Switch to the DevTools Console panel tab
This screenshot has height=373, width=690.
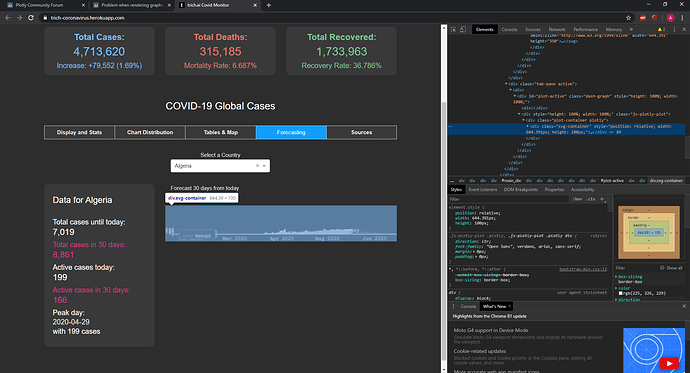[x=509, y=29]
